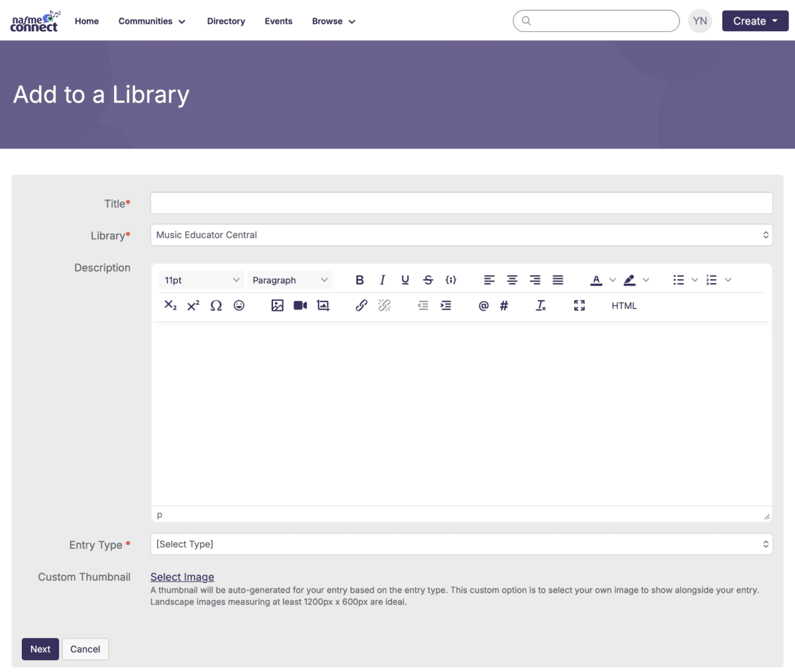The image size is (795, 672).
Task: Expand numbered list style options
Action: tap(728, 280)
